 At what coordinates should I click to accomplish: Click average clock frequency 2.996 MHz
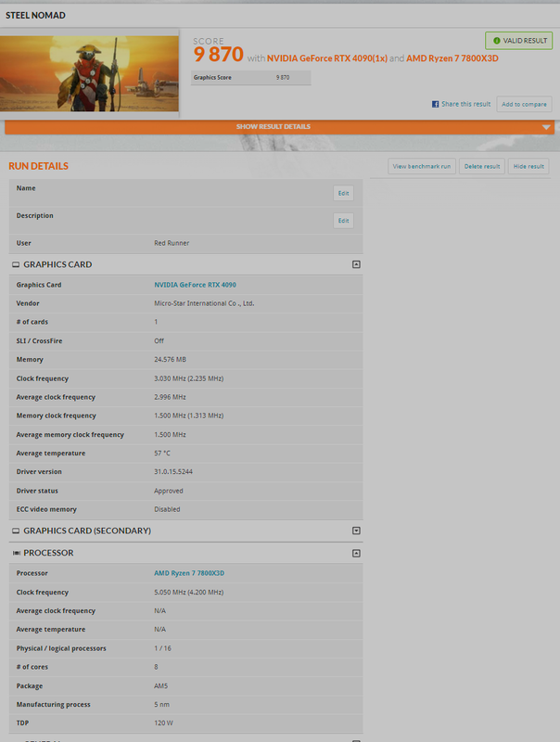tap(170, 397)
